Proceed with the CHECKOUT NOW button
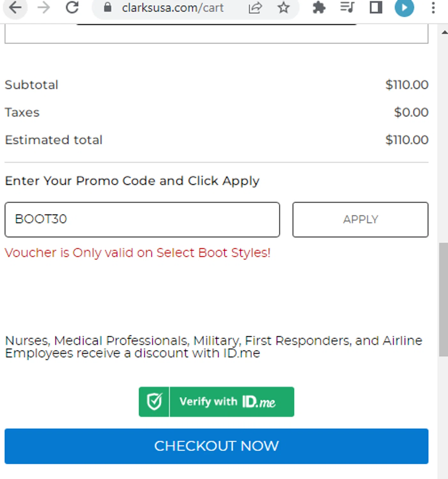 (216, 446)
